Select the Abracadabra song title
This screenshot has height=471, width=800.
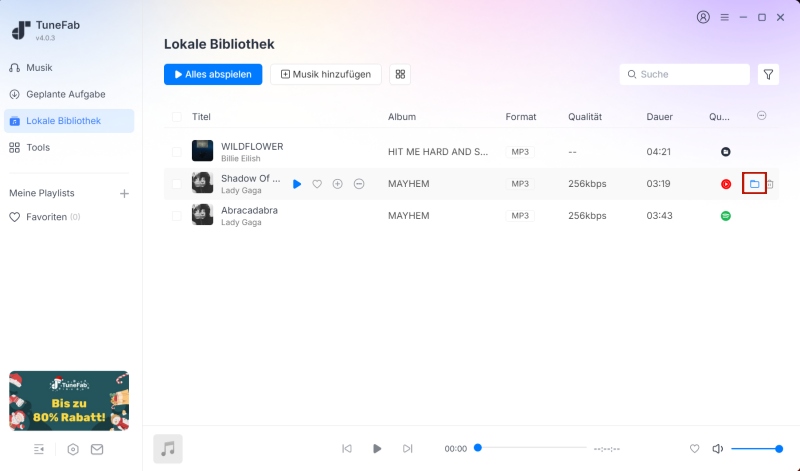pos(249,210)
